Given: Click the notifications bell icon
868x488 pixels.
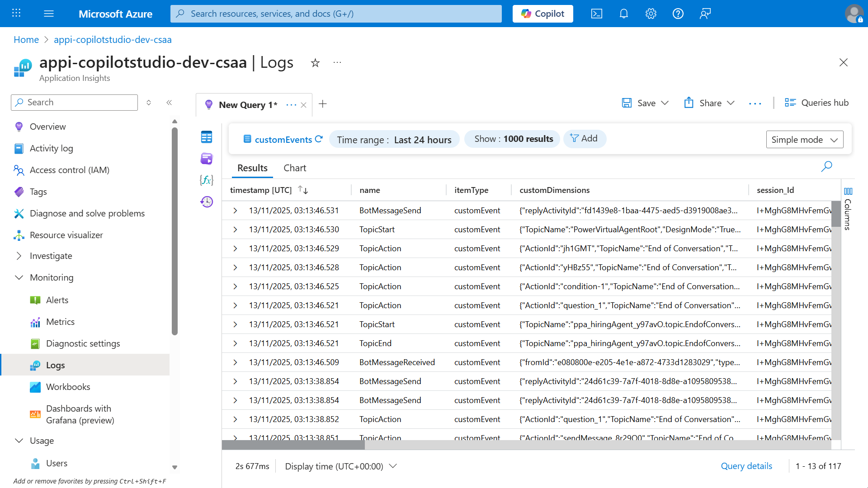Looking at the screenshot, I should [624, 14].
